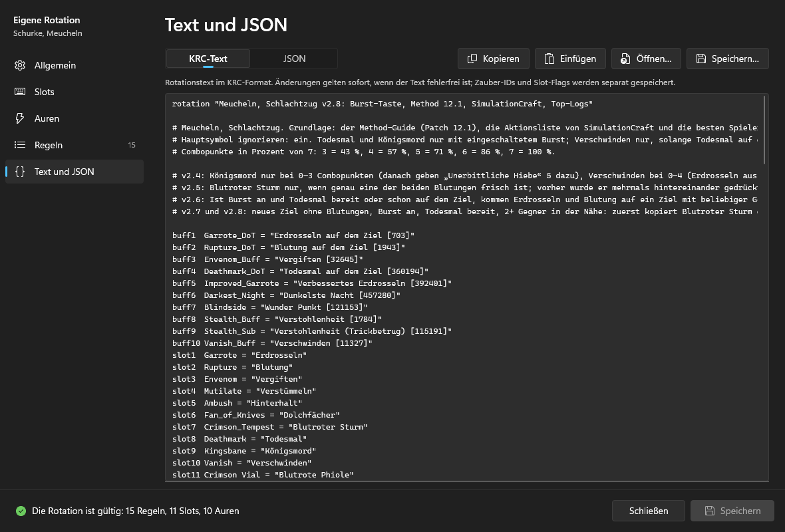Screen dimensions: 785x532
Task: Click the Text und JSON page heading
Action: point(226,25)
